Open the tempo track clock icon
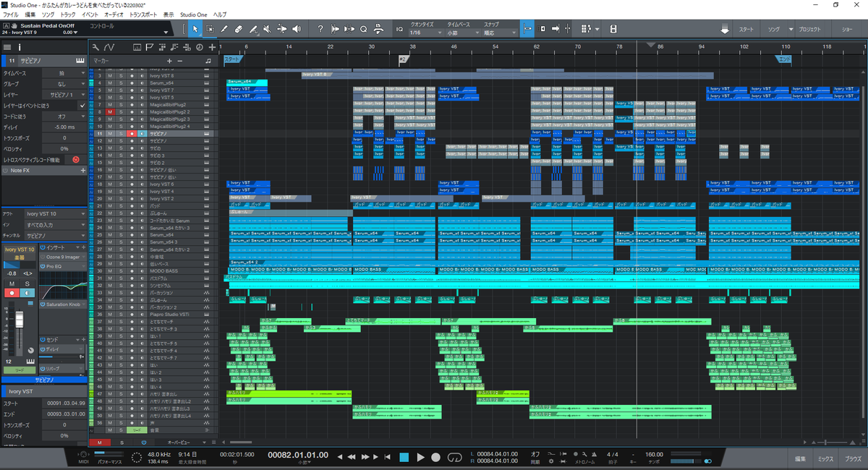The width and height of the screenshot is (868, 470). tap(200, 47)
